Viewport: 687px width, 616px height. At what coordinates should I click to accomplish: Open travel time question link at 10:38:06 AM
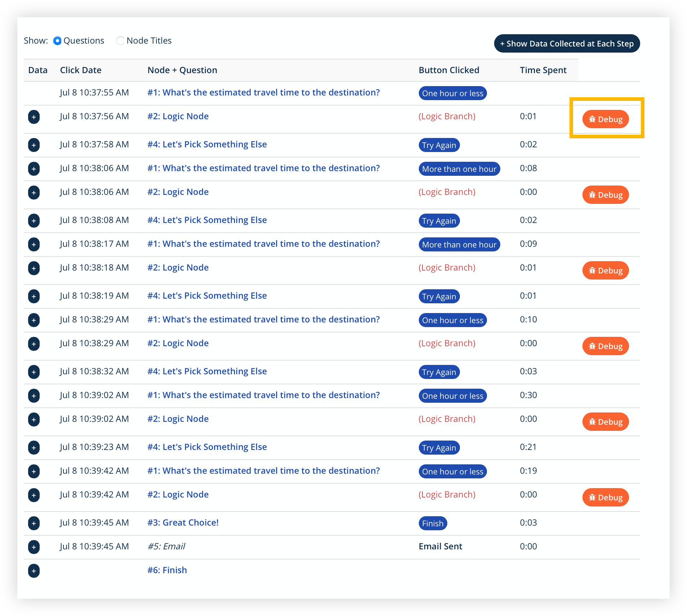tap(263, 168)
